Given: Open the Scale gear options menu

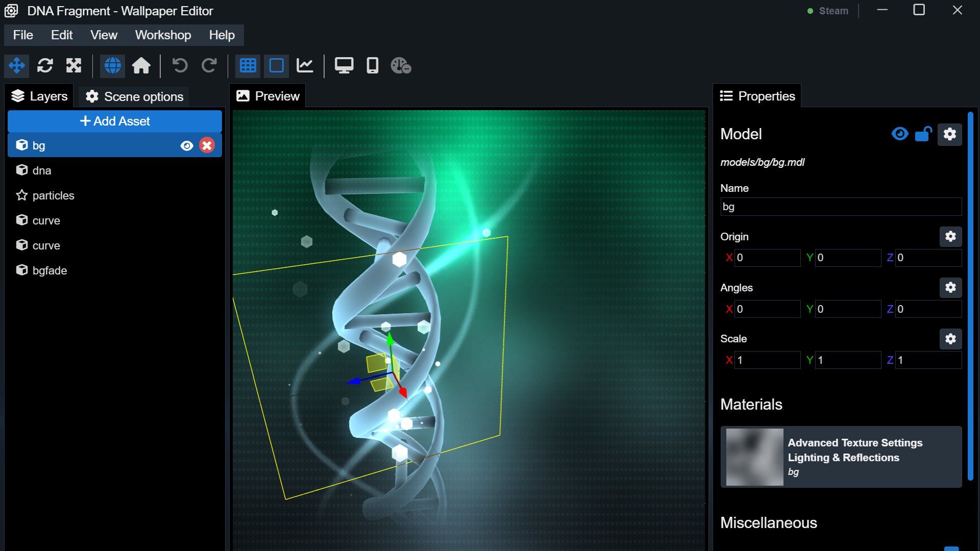Looking at the screenshot, I should 950,339.
